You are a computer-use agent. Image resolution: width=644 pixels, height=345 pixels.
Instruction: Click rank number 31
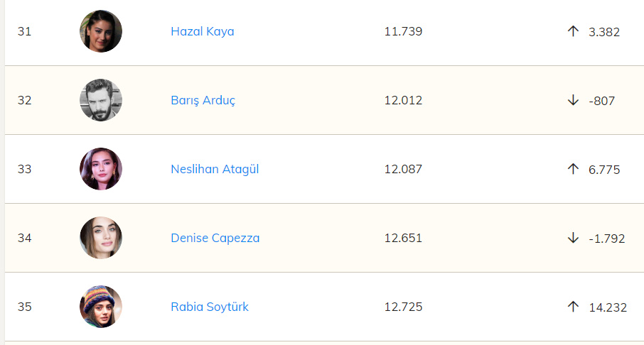pyautogui.click(x=25, y=31)
